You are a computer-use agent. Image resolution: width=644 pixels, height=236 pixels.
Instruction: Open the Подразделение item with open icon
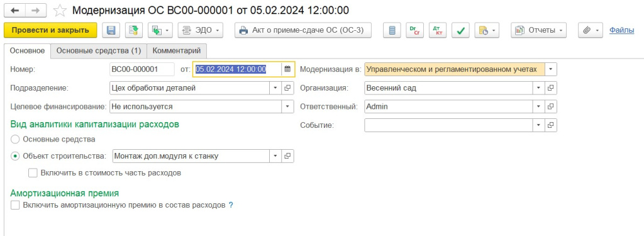point(288,88)
